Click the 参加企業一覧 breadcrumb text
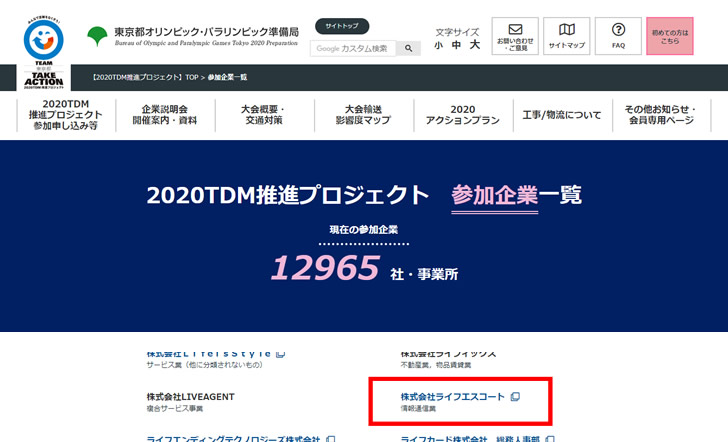Viewport: 728px width, 442px height. click(x=227, y=78)
